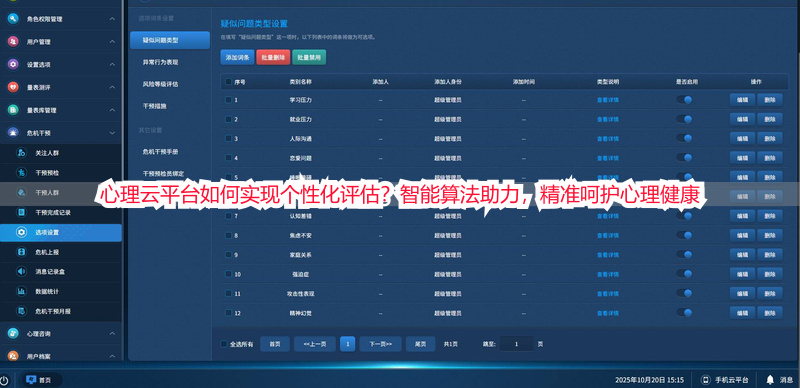The width and height of the screenshot is (800, 388).
Task: Check the row 9 家庭关系 checkbox
Action: point(228,255)
